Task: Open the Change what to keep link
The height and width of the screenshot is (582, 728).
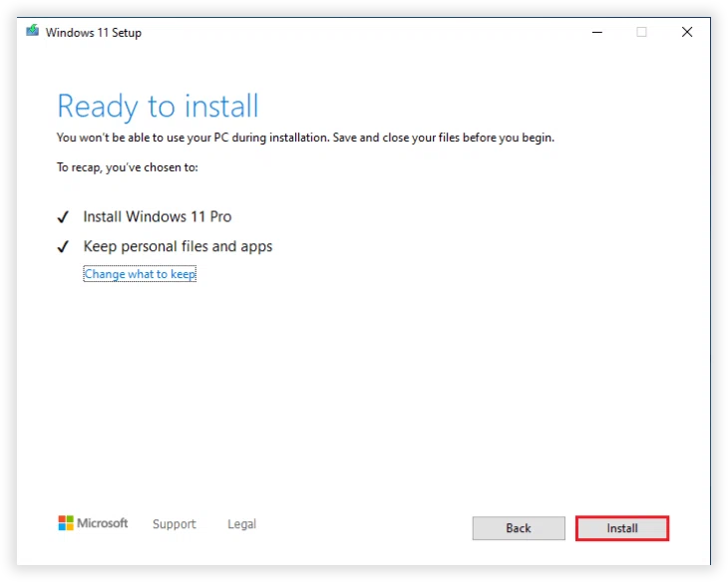Action: point(140,274)
